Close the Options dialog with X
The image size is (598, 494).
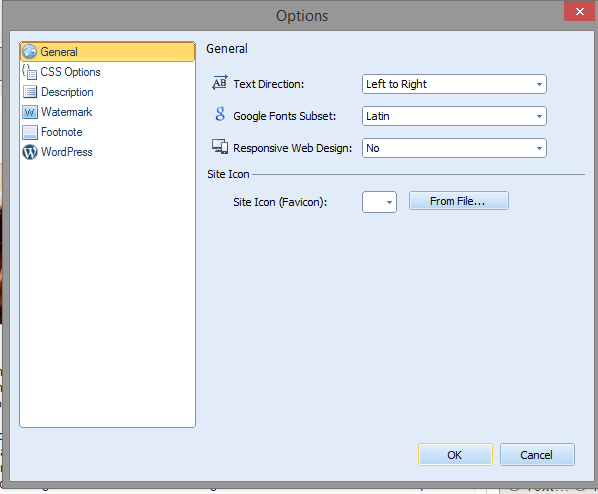click(x=580, y=11)
